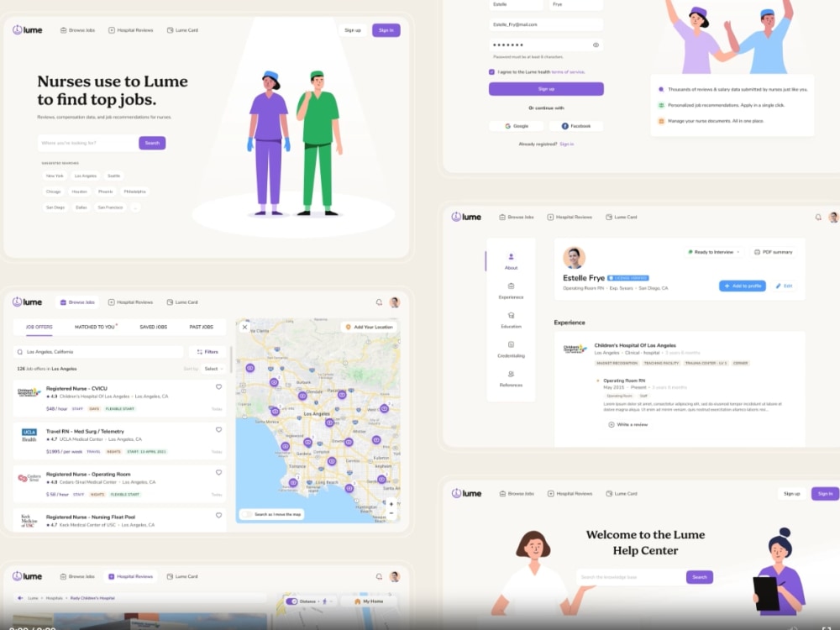The width and height of the screenshot is (840, 630).
Task: Open the user avatar in job browser header
Action: (395, 302)
